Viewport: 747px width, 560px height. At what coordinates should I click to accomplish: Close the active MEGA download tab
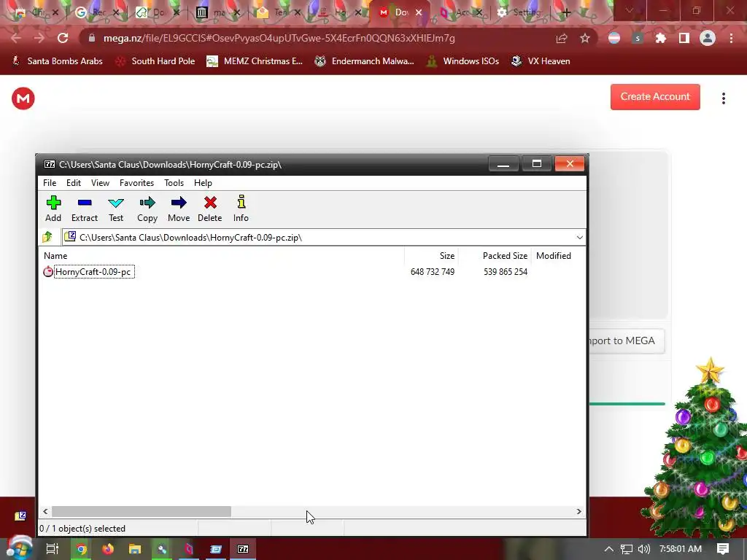pos(419,12)
